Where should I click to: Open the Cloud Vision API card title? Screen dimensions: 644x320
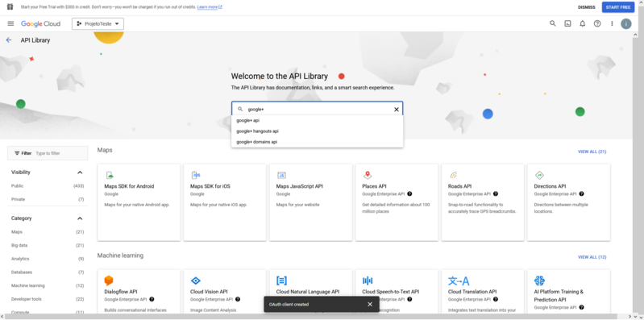(x=209, y=292)
